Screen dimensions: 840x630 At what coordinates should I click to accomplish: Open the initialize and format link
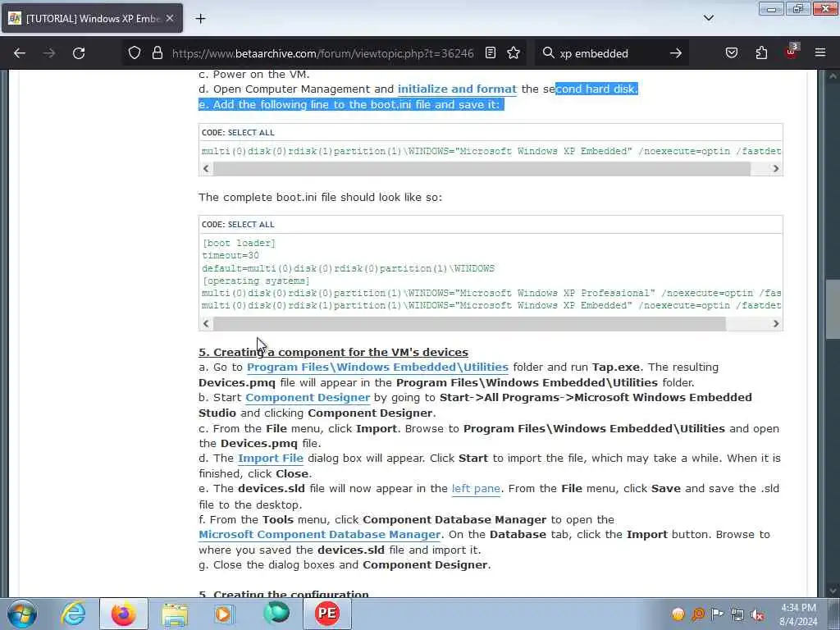(x=457, y=89)
